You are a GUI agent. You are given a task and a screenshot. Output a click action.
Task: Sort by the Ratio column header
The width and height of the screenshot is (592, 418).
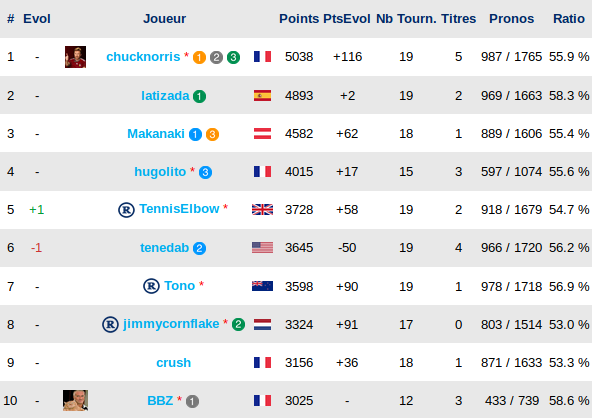[569, 19]
